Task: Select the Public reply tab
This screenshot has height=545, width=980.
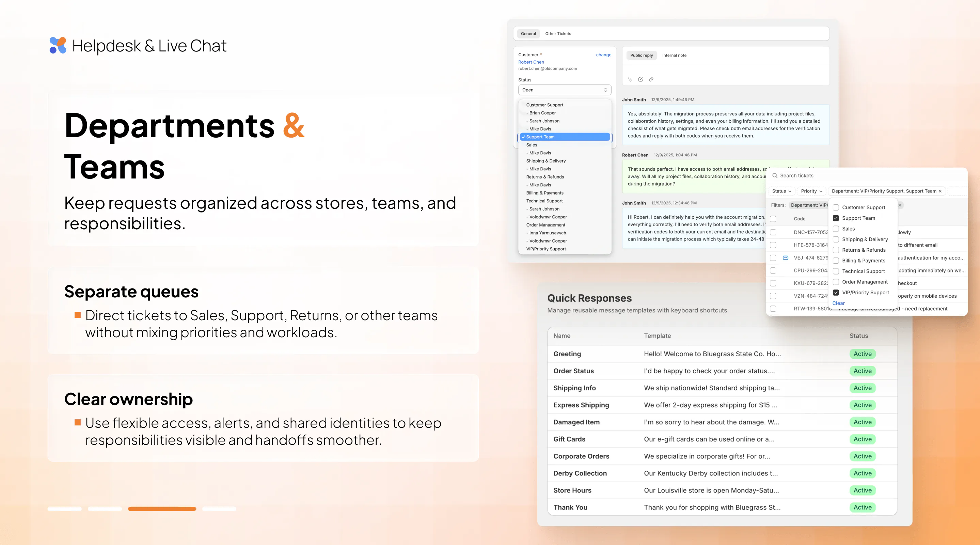Action: point(642,55)
